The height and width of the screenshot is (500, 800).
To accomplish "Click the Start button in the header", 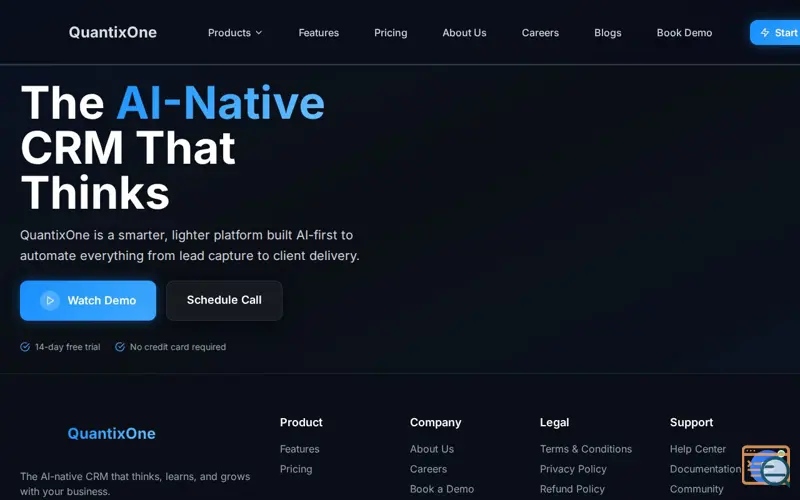I will point(775,33).
